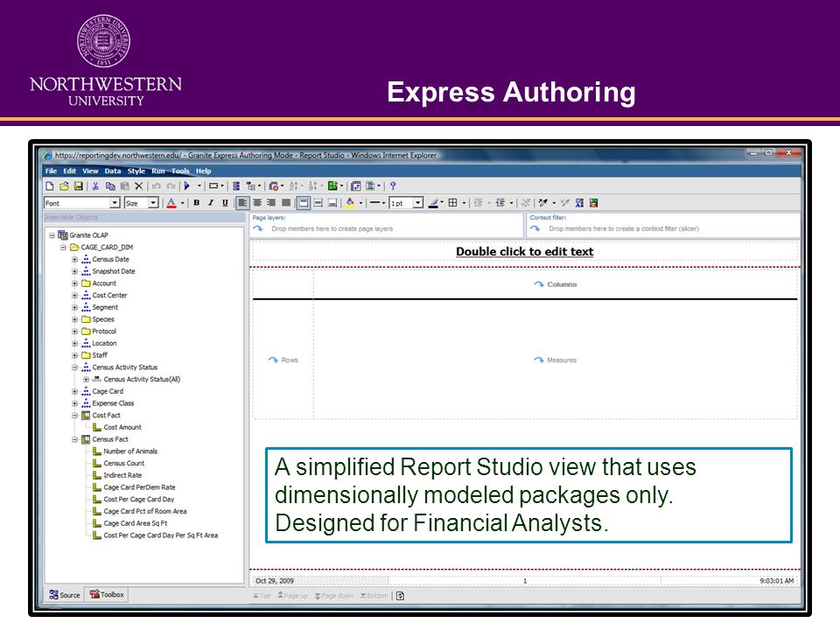Click the borders grid icon
Viewport: 840px width, 630px height.
click(453, 202)
